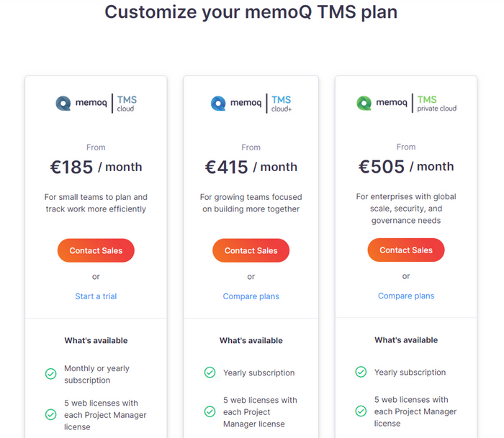This screenshot has height=438, width=504.
Task: Click the memoQ TMS cloud logo
Action: pyautogui.click(x=96, y=104)
